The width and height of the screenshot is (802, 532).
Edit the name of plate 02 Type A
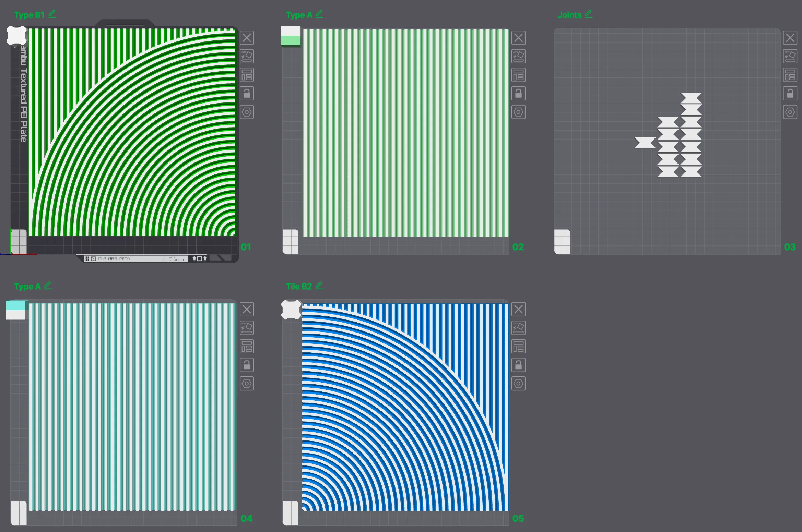[319, 14]
